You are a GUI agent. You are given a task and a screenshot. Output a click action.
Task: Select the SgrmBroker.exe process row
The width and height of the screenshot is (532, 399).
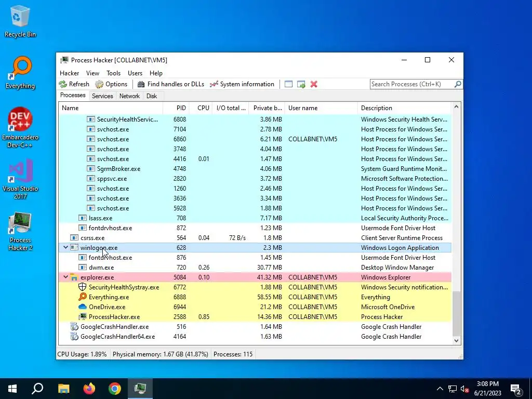click(255, 169)
